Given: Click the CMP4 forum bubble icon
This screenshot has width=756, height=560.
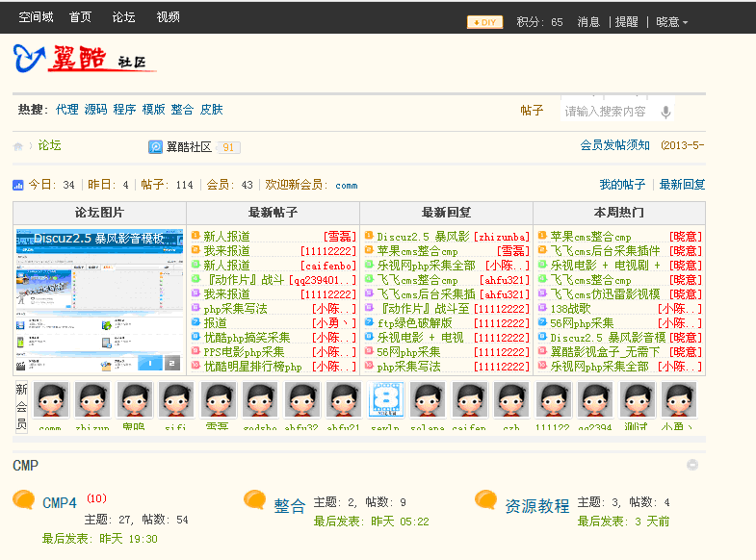Looking at the screenshot, I should tap(24, 499).
